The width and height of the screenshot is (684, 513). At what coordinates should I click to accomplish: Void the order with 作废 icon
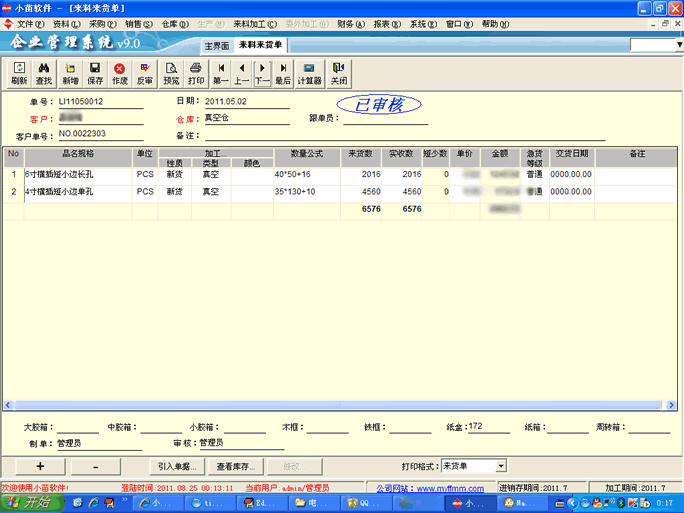point(120,74)
